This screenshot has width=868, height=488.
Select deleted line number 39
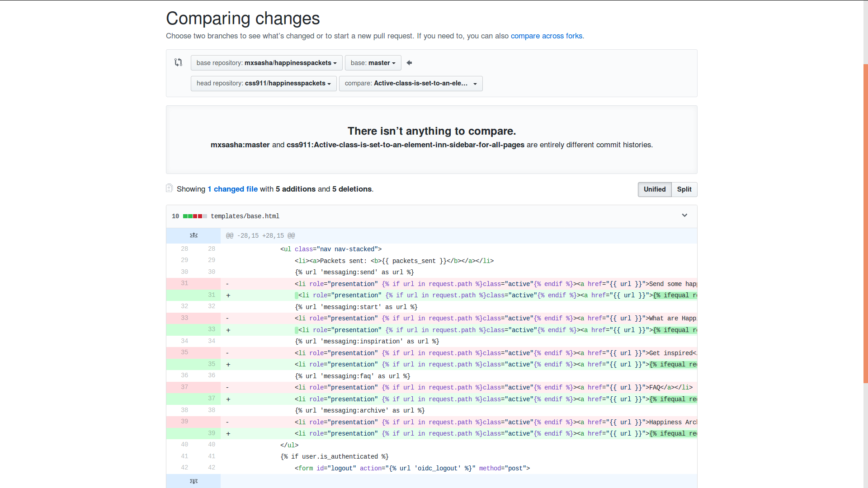coord(184,422)
